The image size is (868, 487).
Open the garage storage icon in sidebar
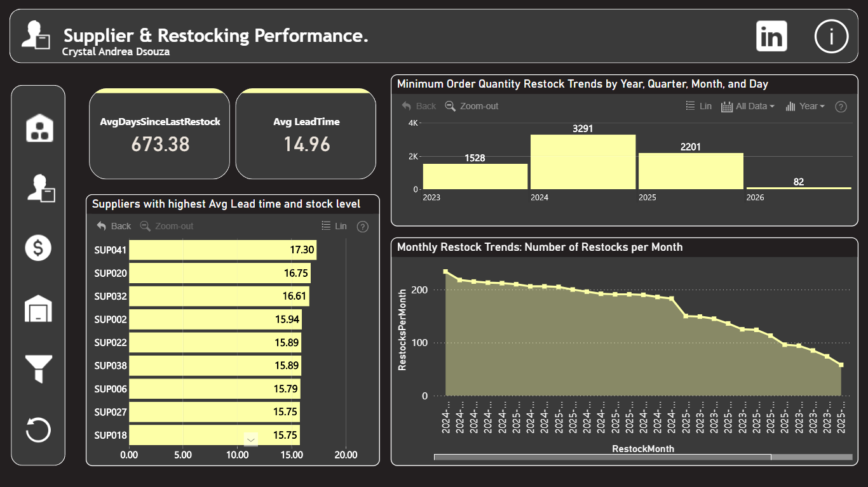click(38, 308)
